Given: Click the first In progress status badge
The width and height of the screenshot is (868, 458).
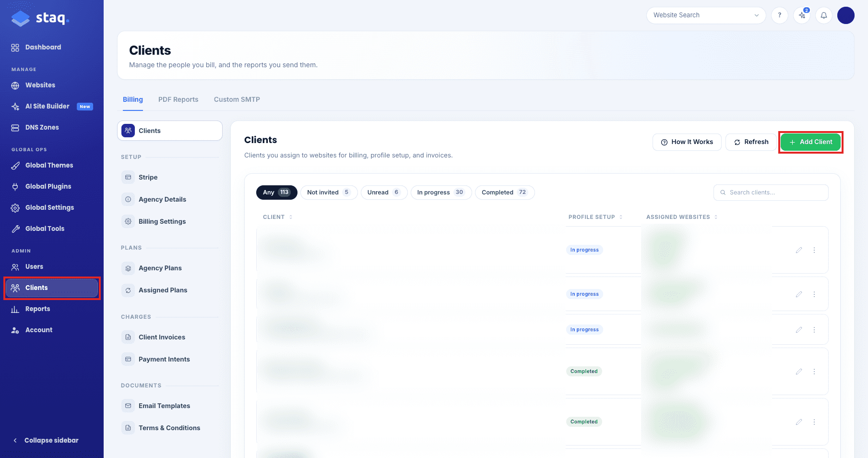Looking at the screenshot, I should point(584,250).
